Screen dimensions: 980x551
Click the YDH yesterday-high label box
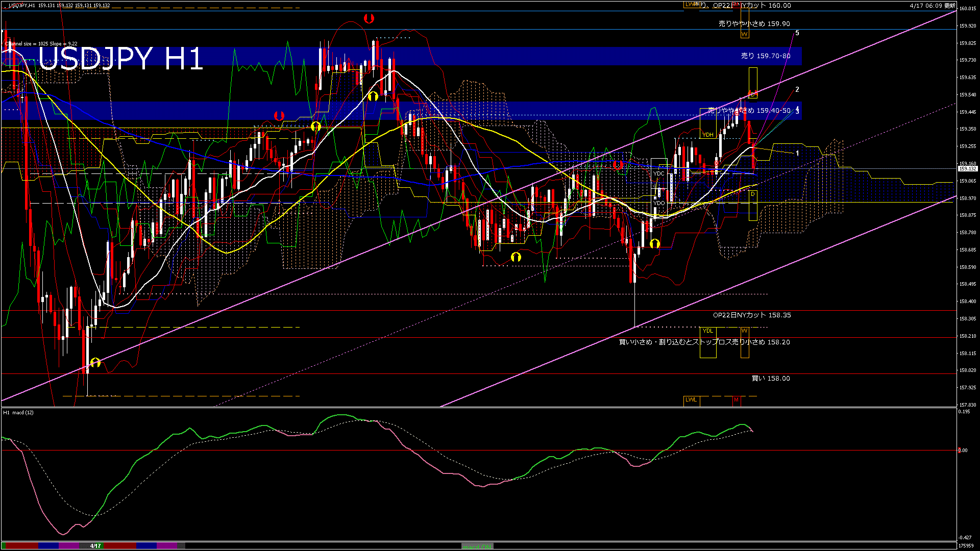[x=707, y=135]
